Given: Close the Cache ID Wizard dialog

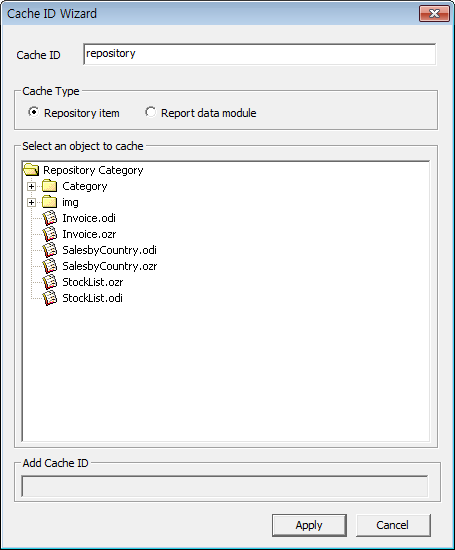Looking at the screenshot, I should 434,14.
